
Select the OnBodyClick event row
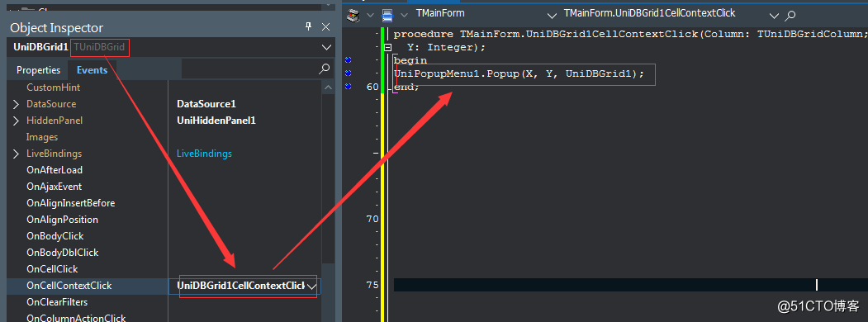coord(164,236)
